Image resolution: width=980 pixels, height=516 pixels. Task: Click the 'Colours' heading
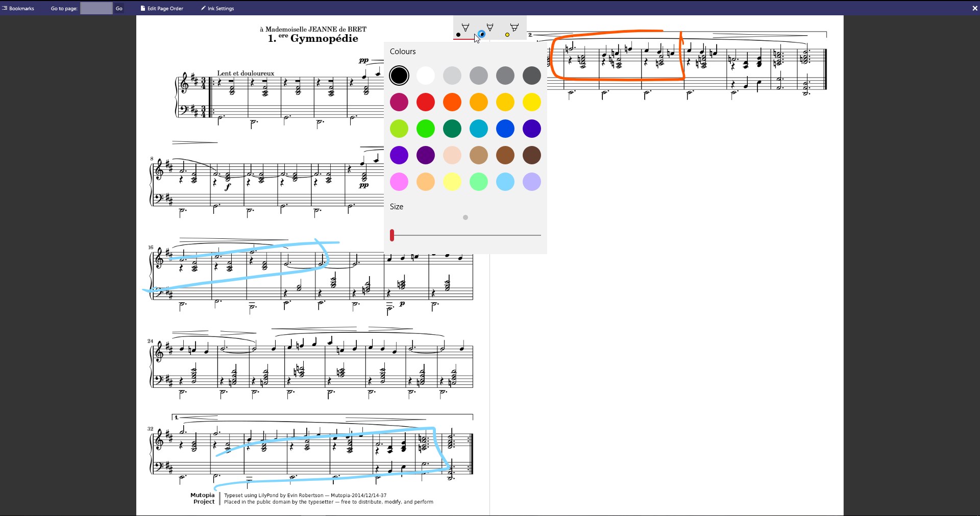(403, 52)
